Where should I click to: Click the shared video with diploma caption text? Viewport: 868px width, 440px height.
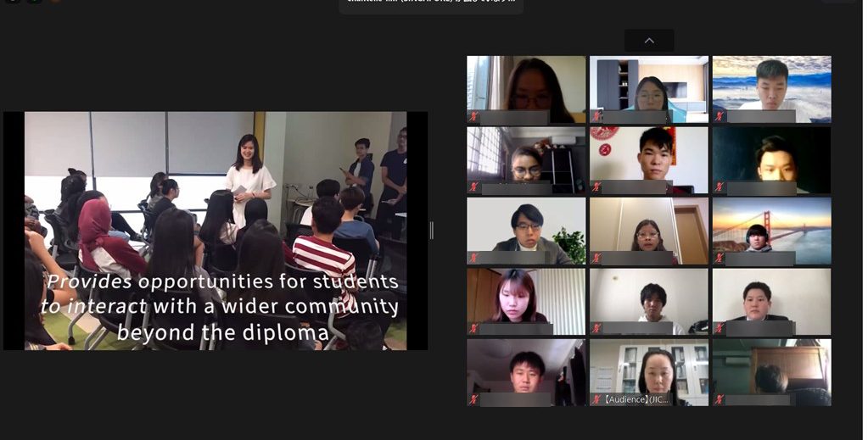(x=216, y=231)
